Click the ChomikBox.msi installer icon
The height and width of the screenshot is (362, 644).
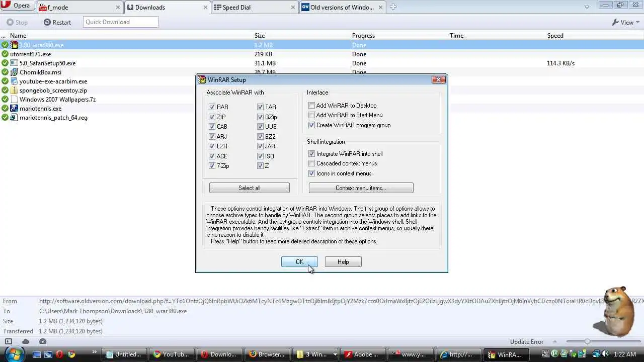point(14,72)
